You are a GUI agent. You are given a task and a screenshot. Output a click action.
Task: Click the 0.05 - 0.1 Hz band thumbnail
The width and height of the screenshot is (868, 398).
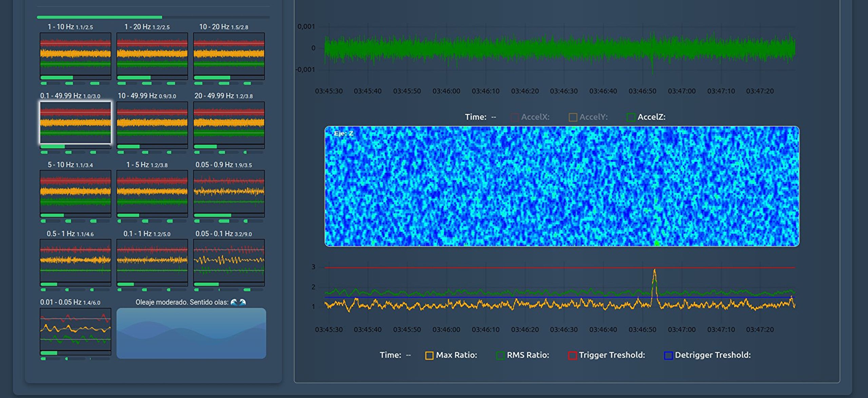(x=229, y=260)
